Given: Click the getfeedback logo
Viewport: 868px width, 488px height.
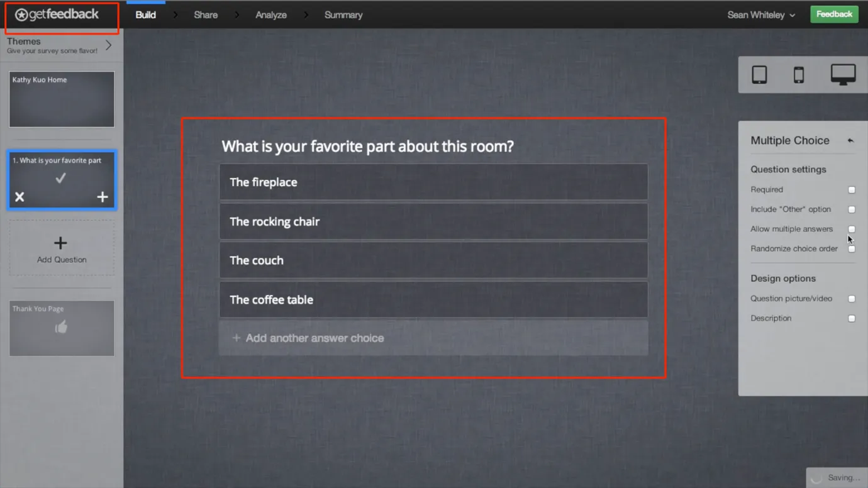Looking at the screenshot, I should tap(57, 14).
